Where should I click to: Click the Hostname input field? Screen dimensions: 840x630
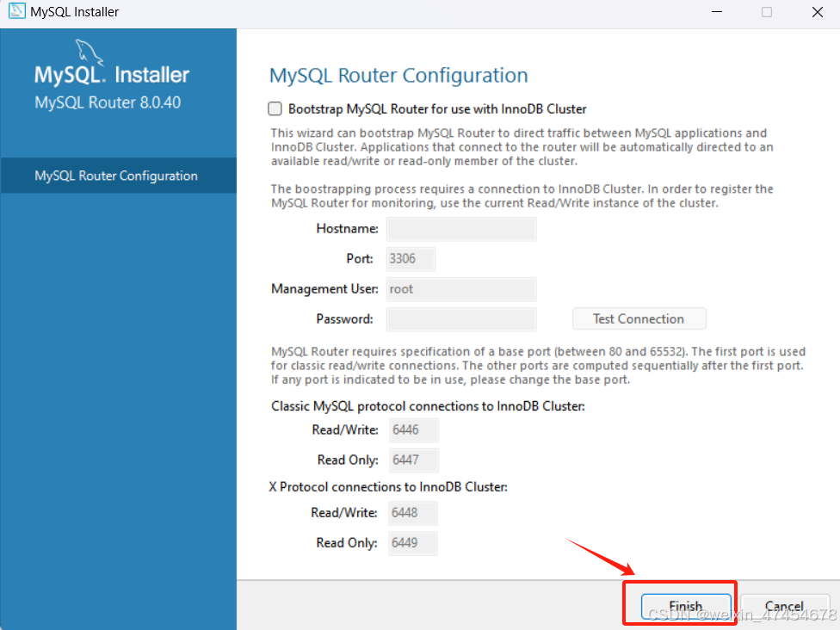(x=461, y=229)
